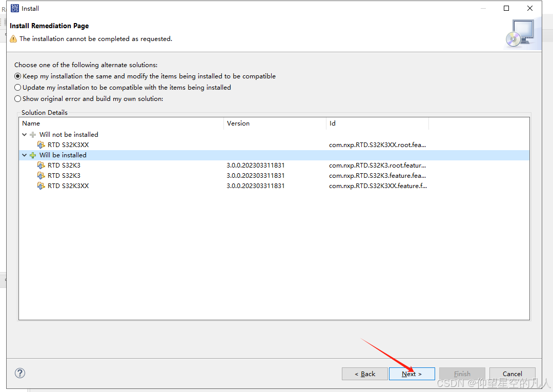Close the Install window

[x=530, y=8]
